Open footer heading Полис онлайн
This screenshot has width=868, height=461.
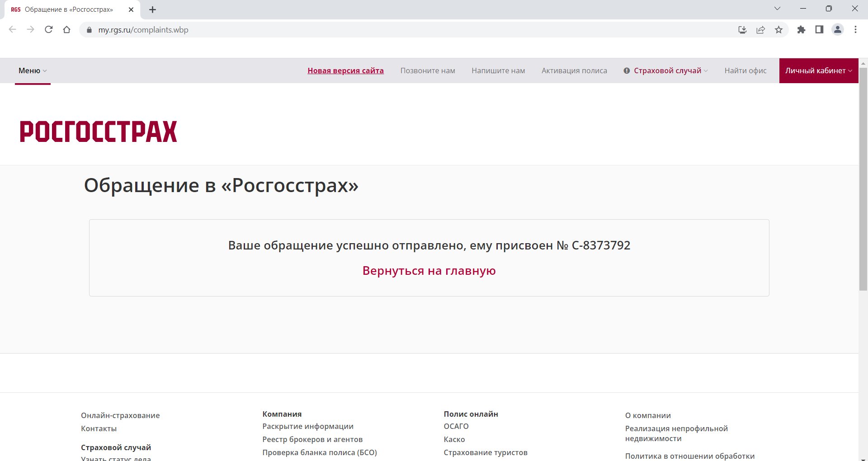(x=471, y=414)
